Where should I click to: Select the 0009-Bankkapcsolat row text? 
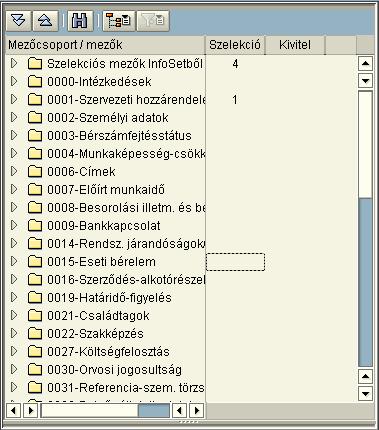tap(104, 226)
